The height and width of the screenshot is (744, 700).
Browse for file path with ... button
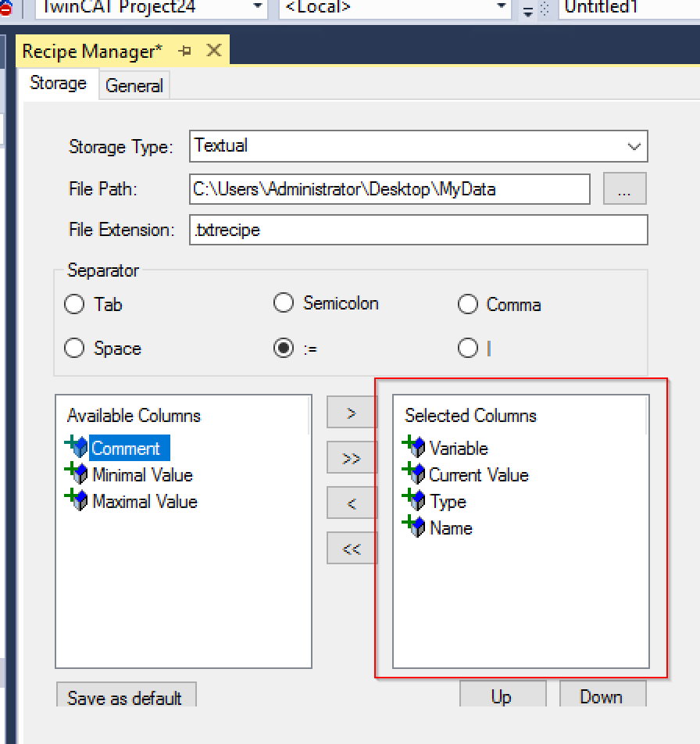coord(624,189)
